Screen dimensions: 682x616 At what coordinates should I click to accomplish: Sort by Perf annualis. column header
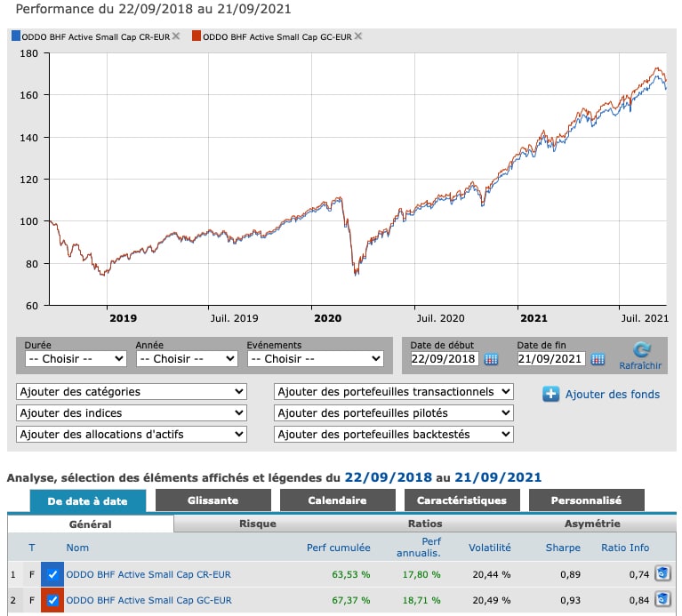tap(419, 548)
